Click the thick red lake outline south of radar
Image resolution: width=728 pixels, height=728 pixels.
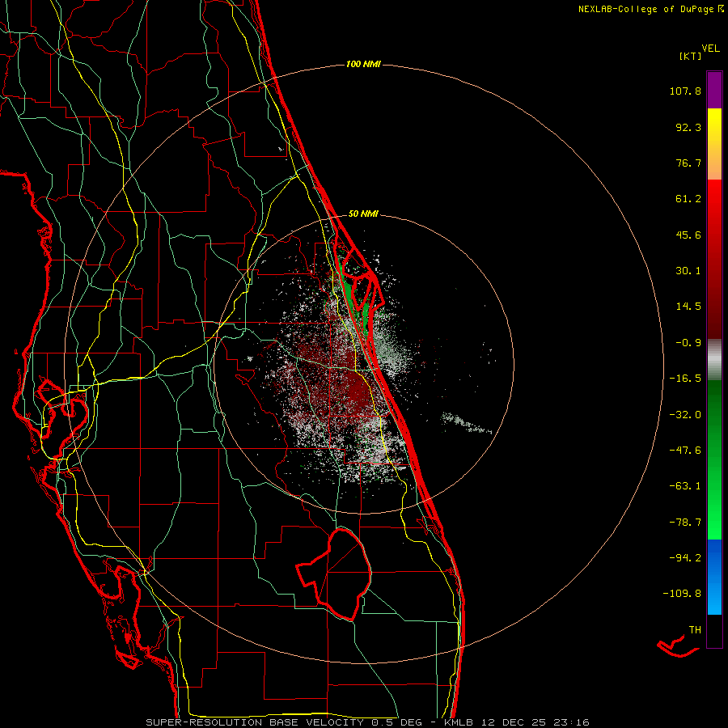tap(335, 574)
